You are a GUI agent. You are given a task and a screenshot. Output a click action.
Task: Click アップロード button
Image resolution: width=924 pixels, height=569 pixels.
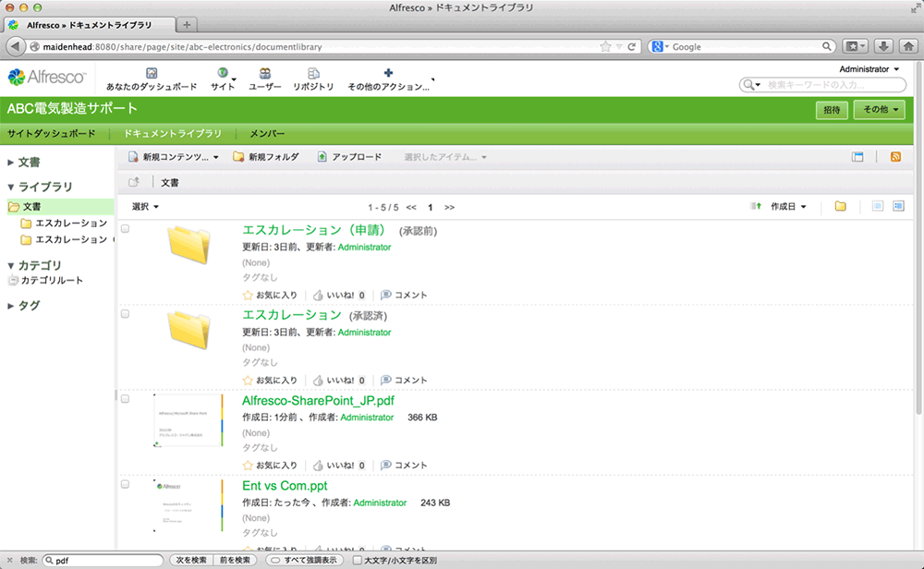click(349, 157)
